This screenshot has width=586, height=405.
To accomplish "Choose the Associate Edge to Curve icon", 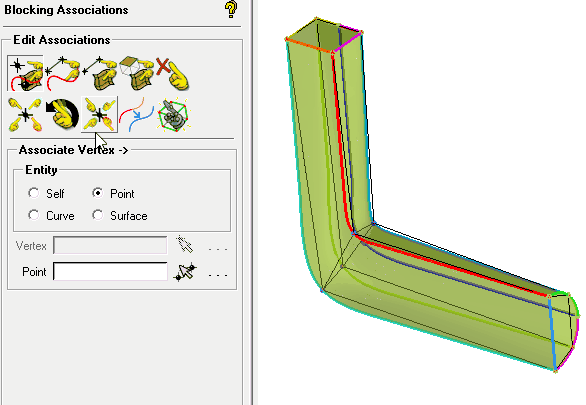I will 63,74.
